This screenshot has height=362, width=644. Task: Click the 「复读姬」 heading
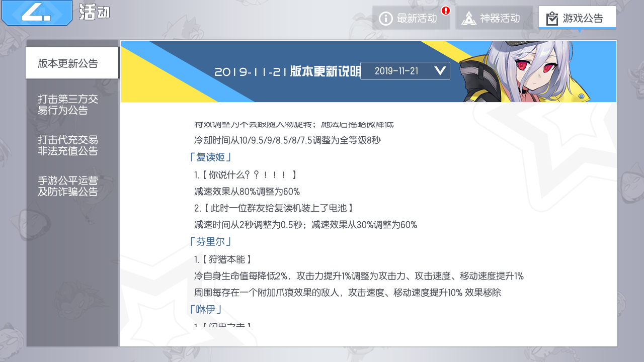pyautogui.click(x=210, y=157)
